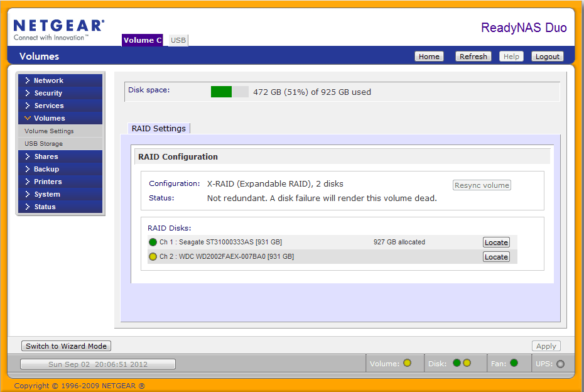Click the Logout button
This screenshot has height=392, width=584.
(x=548, y=57)
